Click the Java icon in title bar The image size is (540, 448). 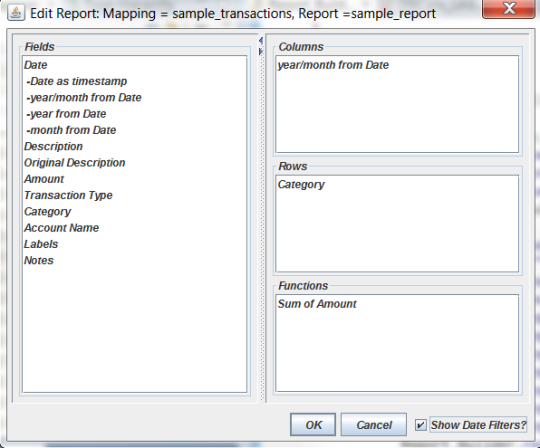pyautogui.click(x=16, y=13)
